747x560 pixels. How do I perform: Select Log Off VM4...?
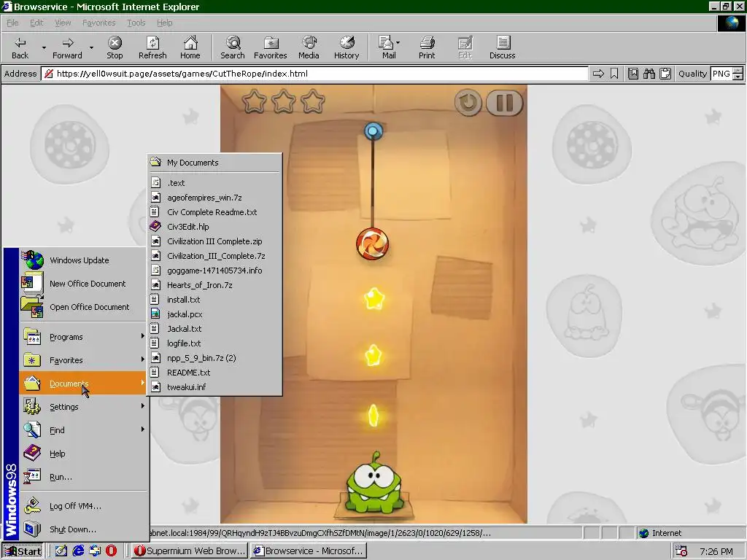pos(82,506)
